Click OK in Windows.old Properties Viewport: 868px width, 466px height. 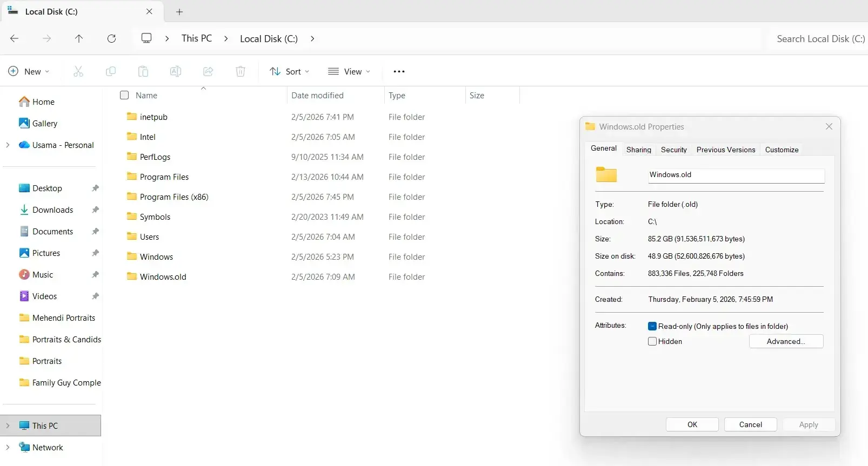692,424
